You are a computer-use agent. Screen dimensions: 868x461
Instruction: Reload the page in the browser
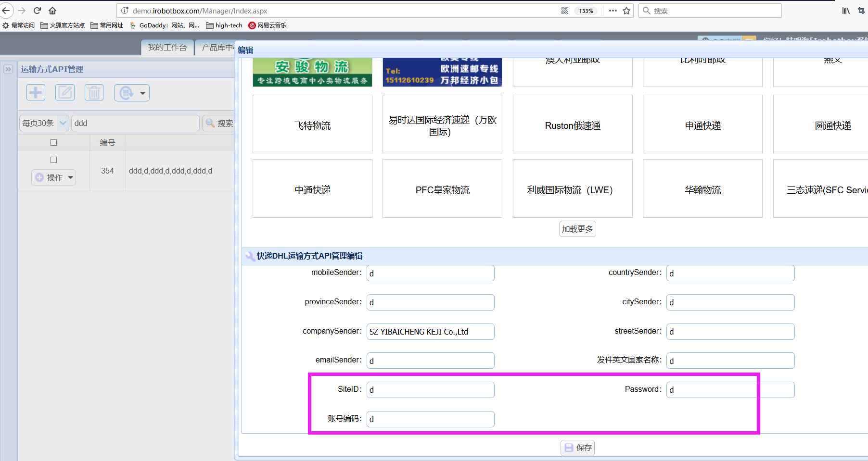point(37,11)
